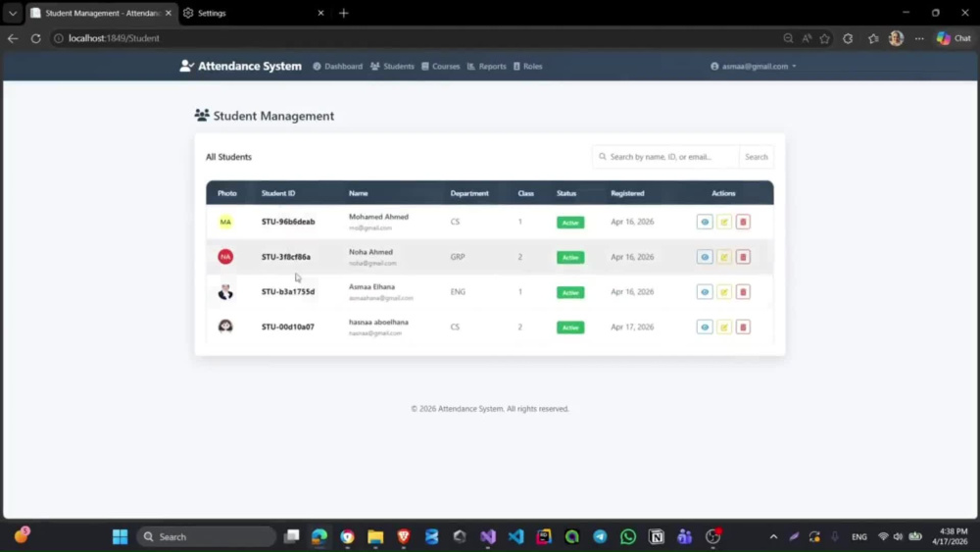View details of Noha Ahmed
The image size is (980, 552).
[x=705, y=257]
